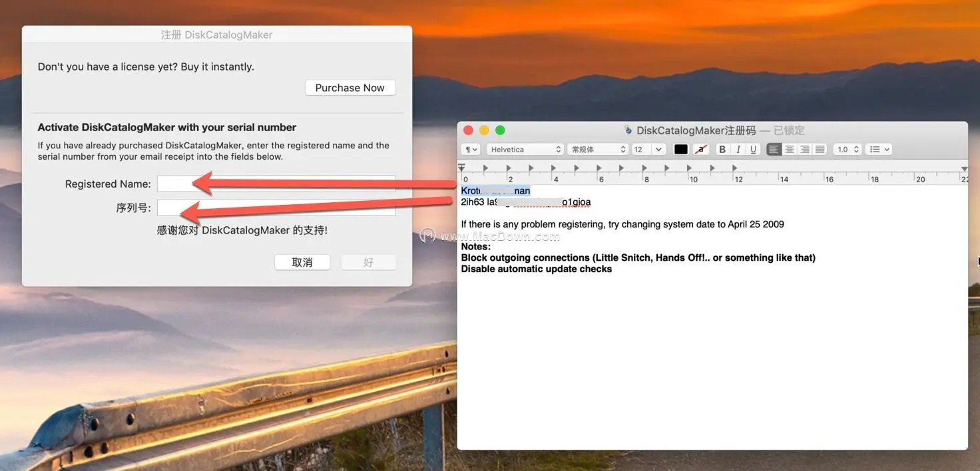
Task: Toggle italic formatting in TextEdit toolbar
Action: (738, 150)
